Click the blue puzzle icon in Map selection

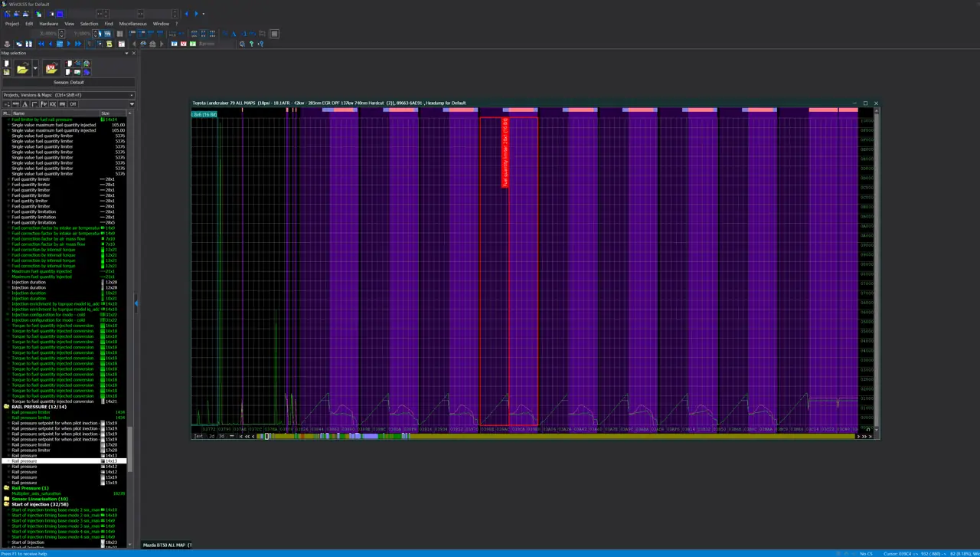[87, 72]
